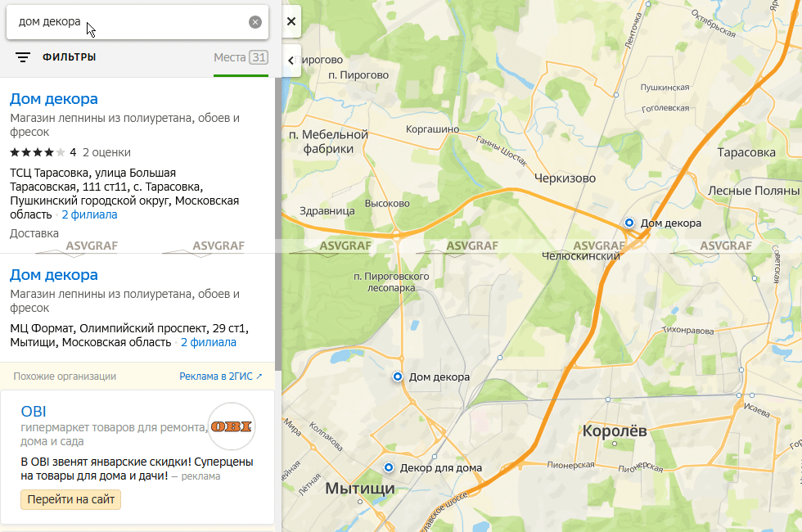Click the 'Коргашино' map label
This screenshot has width=802, height=532.
432,129
